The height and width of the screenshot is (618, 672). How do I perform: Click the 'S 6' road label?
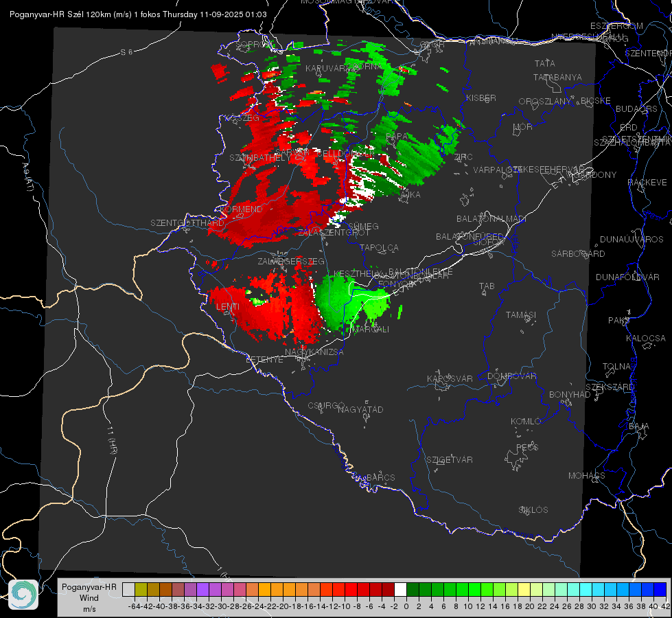click(x=127, y=52)
